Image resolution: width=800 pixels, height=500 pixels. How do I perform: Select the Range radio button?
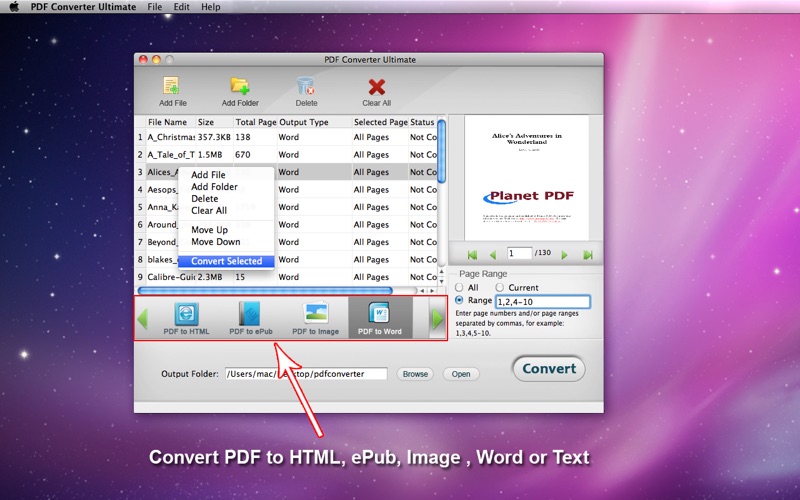tap(459, 300)
